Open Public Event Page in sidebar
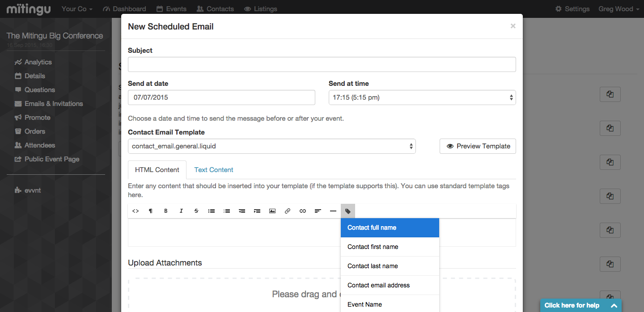The width and height of the screenshot is (644, 312). (47, 159)
